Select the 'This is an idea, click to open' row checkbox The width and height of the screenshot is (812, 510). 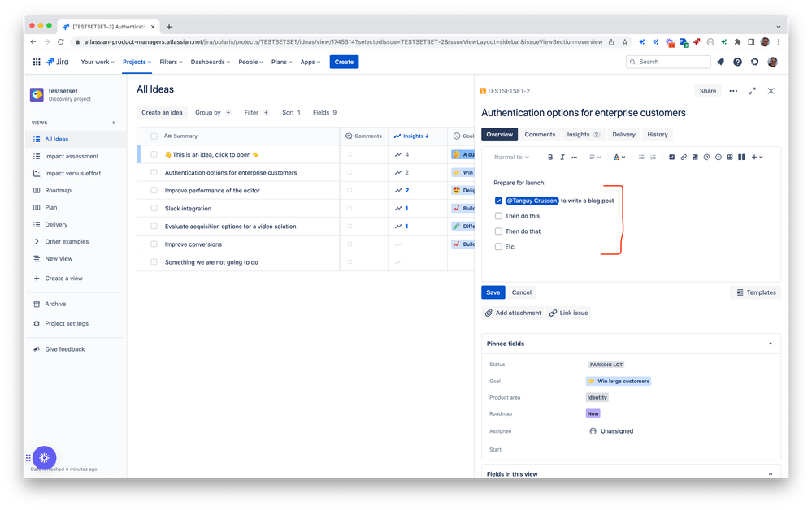click(154, 154)
